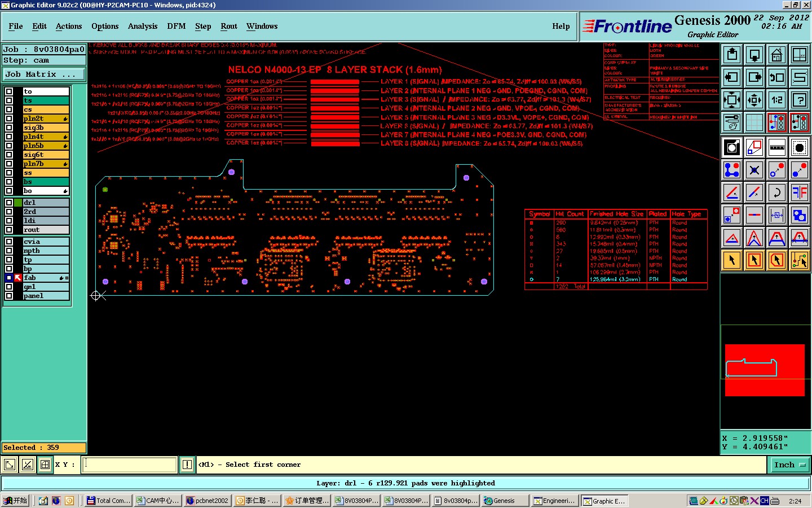This screenshot has height=508, width=812.
Task: Click the ruler measurement icon
Action: tap(777, 147)
